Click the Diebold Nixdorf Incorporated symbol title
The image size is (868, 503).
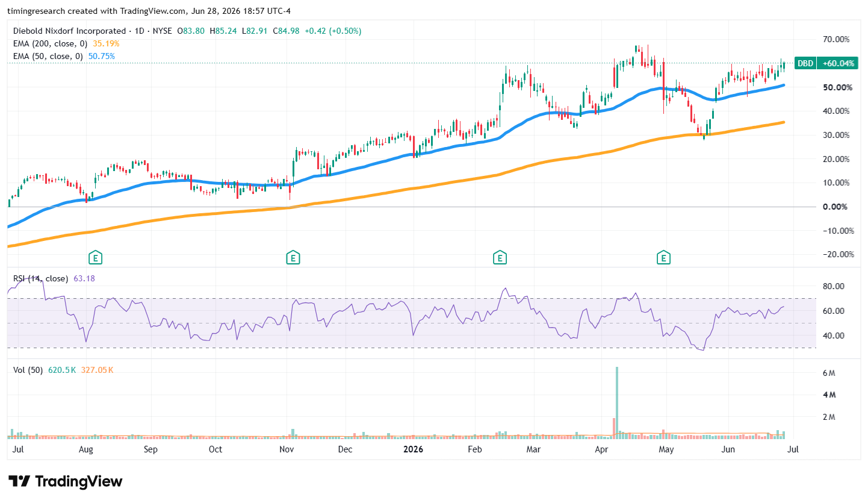(69, 31)
